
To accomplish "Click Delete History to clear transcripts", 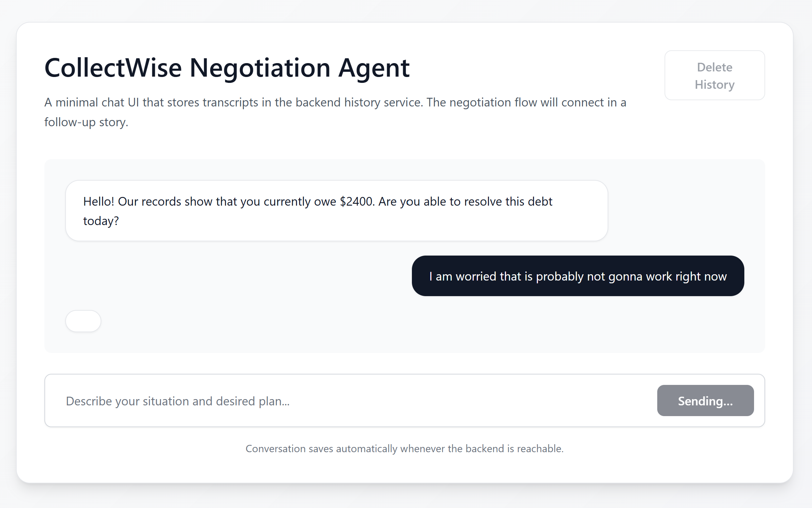I will coord(714,75).
